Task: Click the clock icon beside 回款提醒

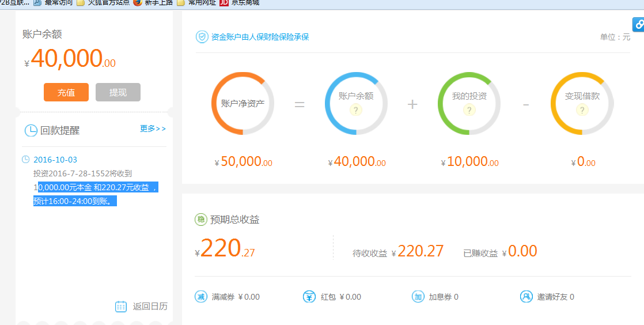Action: (x=31, y=131)
